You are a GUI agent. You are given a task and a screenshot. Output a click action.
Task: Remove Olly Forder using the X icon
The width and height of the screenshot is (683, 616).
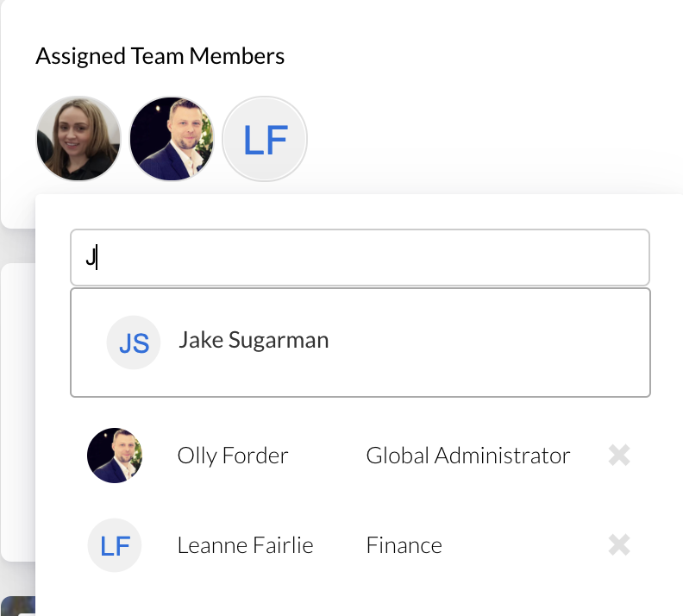tap(619, 455)
